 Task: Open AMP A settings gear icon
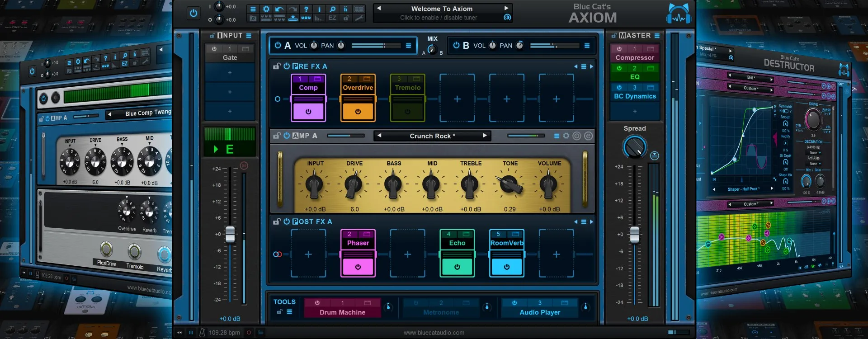[x=566, y=136]
